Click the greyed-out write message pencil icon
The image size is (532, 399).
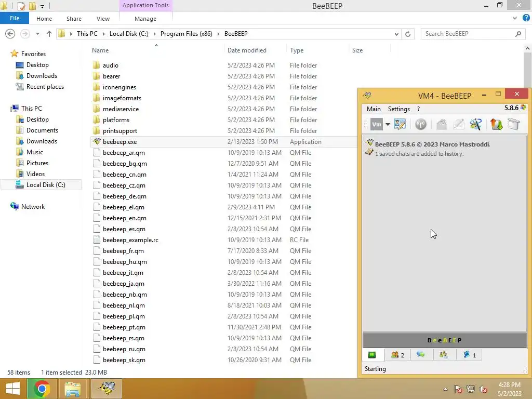click(458, 125)
